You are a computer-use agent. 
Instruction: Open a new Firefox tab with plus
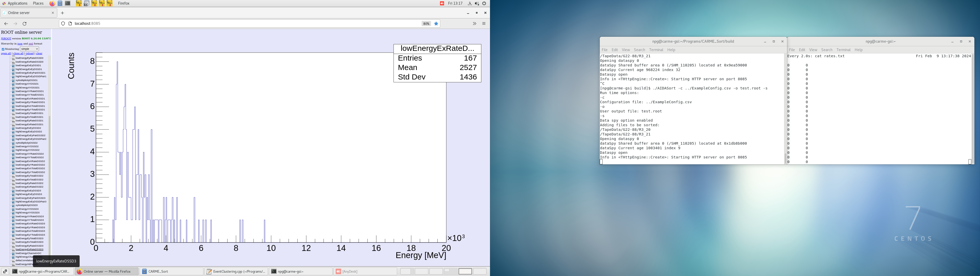click(62, 13)
